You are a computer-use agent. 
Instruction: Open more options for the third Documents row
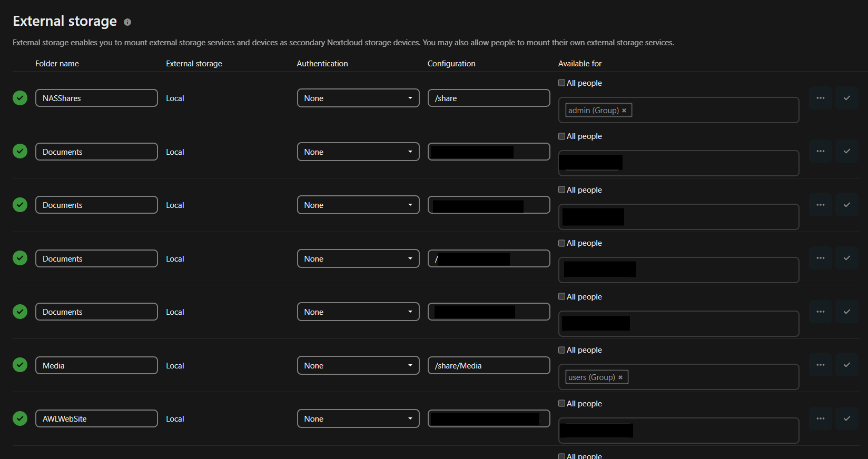[x=821, y=258]
